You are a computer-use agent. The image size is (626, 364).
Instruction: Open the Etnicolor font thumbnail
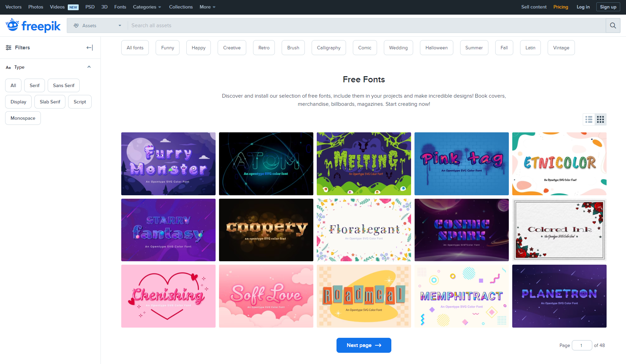point(559,164)
